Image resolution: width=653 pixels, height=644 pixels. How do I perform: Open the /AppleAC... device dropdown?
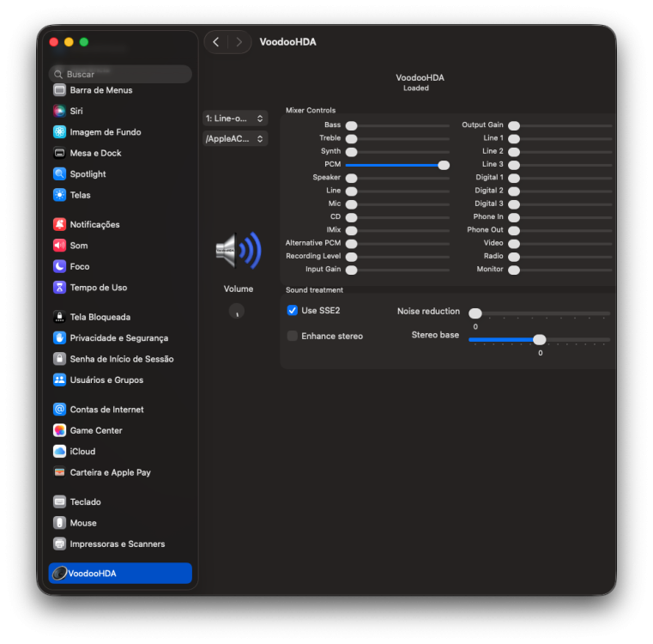[235, 139]
